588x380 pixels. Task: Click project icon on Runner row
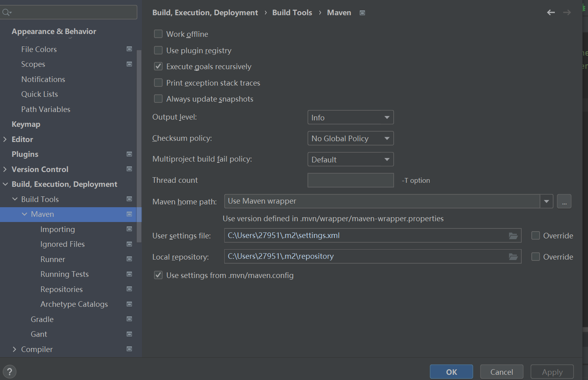tap(129, 259)
